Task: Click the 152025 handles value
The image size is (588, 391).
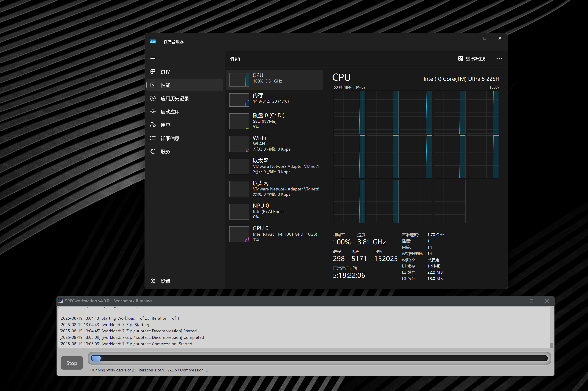Action: coord(386,259)
